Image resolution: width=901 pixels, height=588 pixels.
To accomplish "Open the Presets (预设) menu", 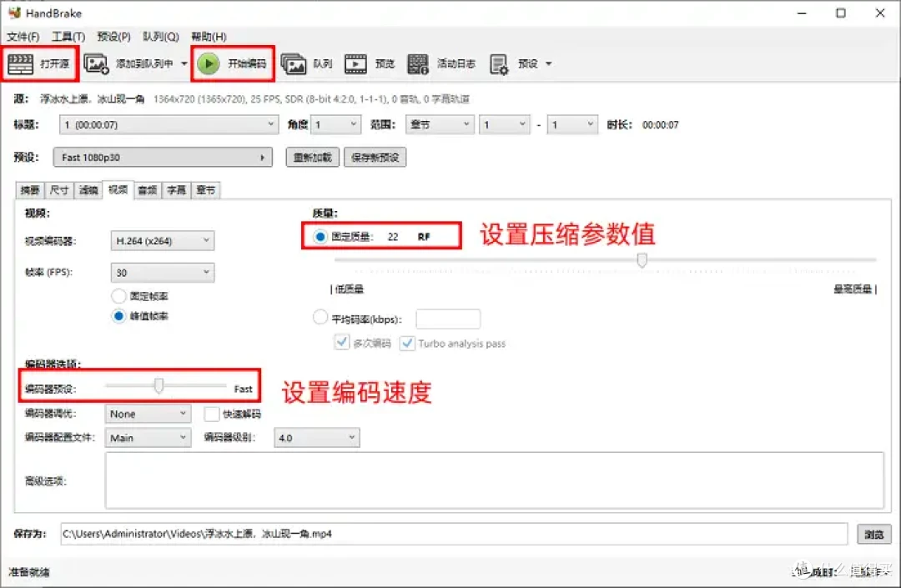I will 113,37.
